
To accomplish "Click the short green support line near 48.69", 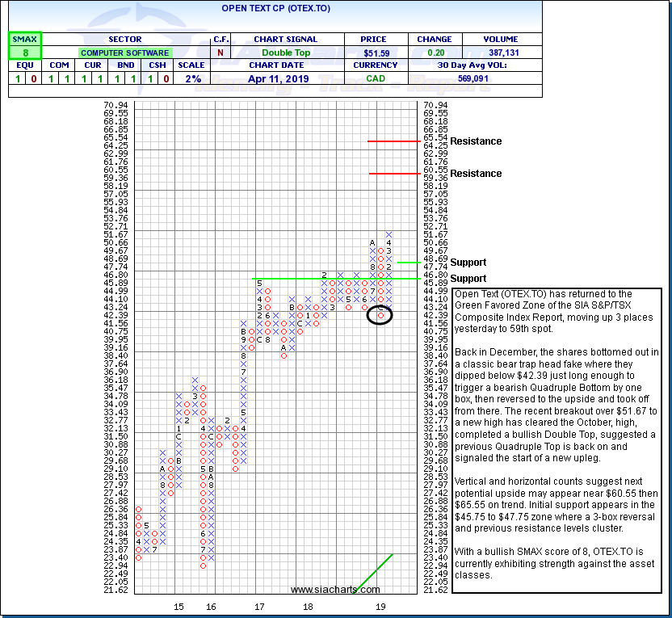I will [x=407, y=263].
